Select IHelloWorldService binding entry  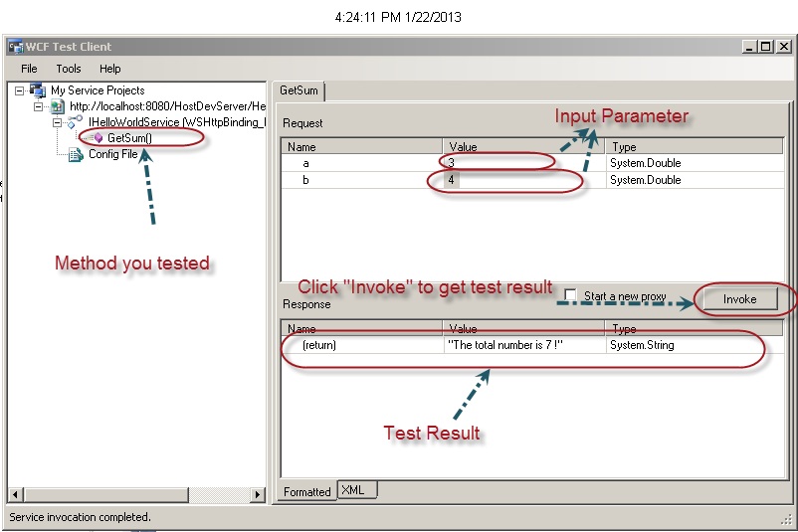pyautogui.click(x=176, y=122)
